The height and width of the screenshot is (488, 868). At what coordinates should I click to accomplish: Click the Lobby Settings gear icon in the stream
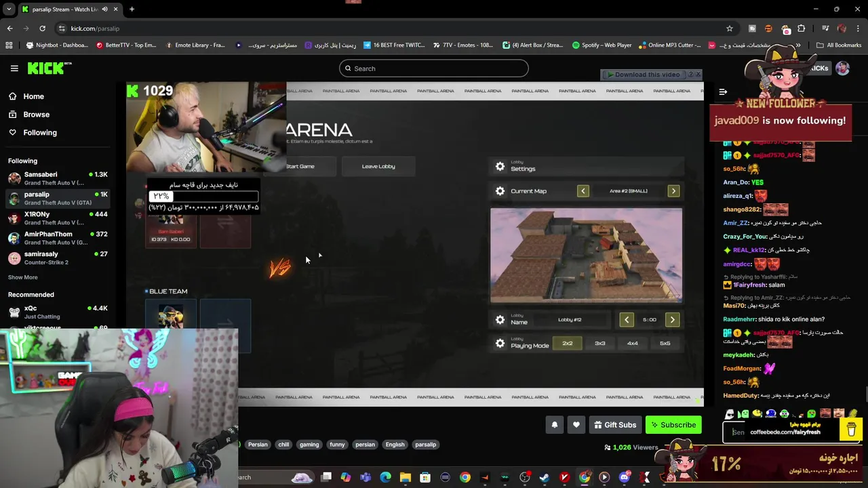(500, 167)
